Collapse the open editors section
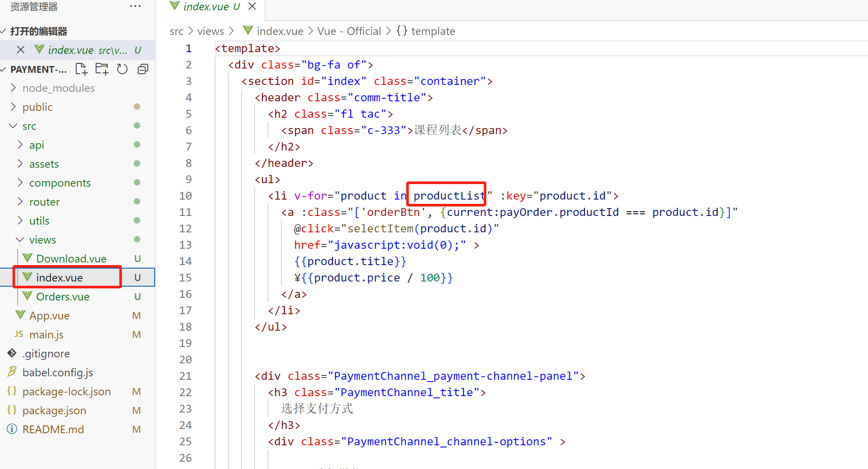 38,31
